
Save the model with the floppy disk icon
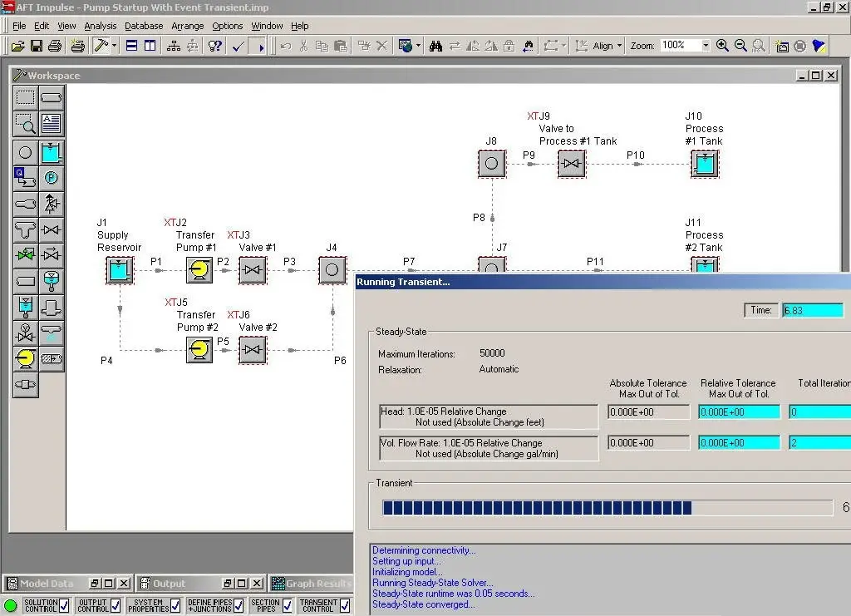point(37,46)
